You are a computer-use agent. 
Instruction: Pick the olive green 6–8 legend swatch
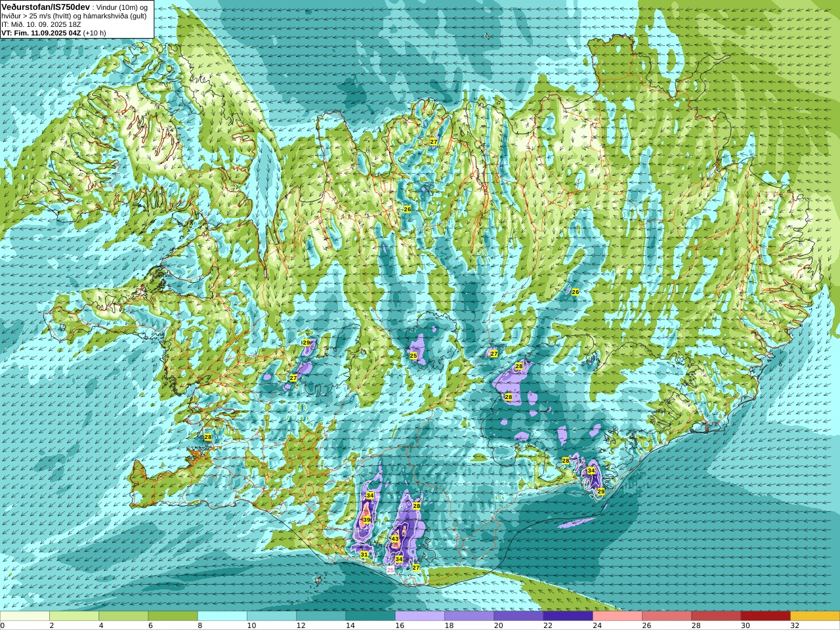point(173,616)
